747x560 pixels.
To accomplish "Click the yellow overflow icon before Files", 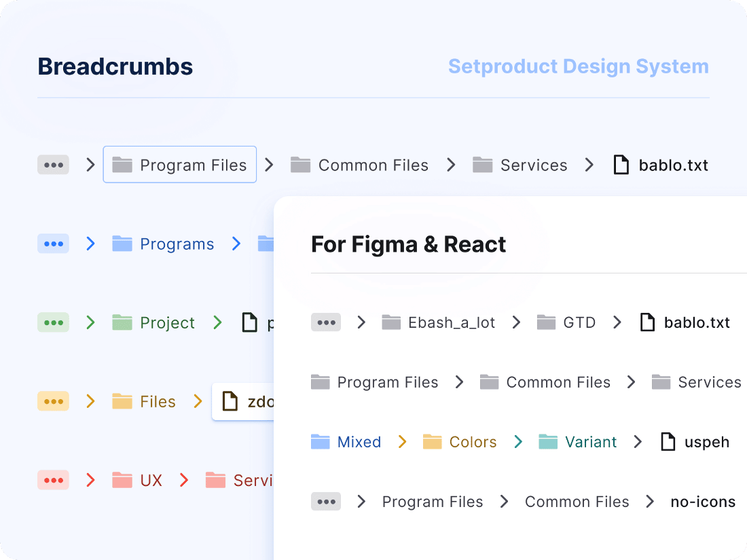I will click(x=53, y=401).
